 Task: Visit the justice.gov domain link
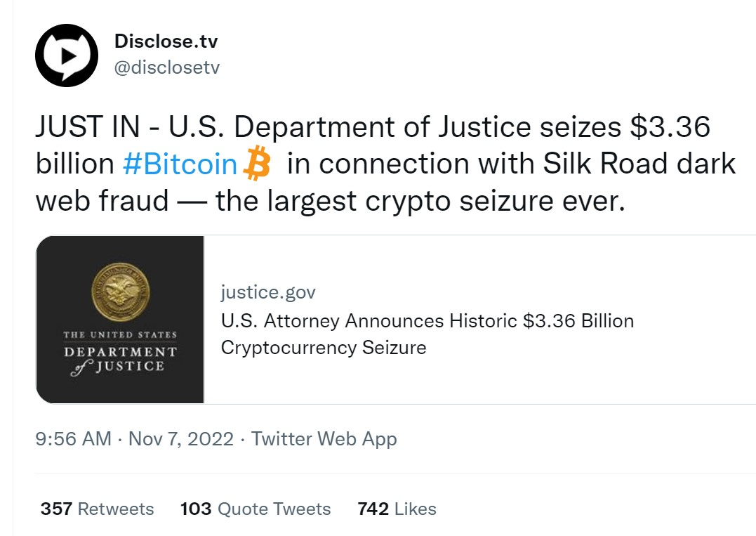tap(268, 292)
